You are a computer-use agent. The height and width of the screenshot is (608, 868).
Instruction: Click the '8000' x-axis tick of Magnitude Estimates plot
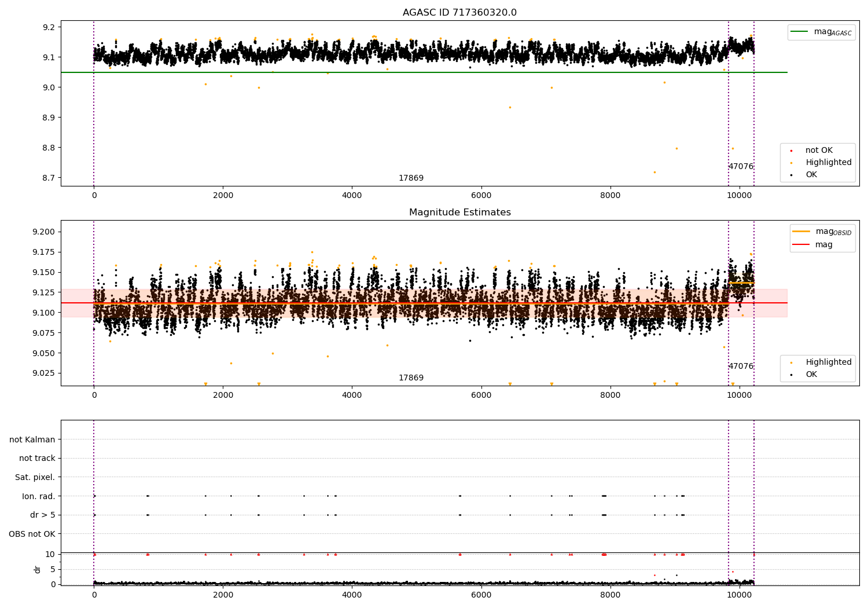[x=610, y=395]
